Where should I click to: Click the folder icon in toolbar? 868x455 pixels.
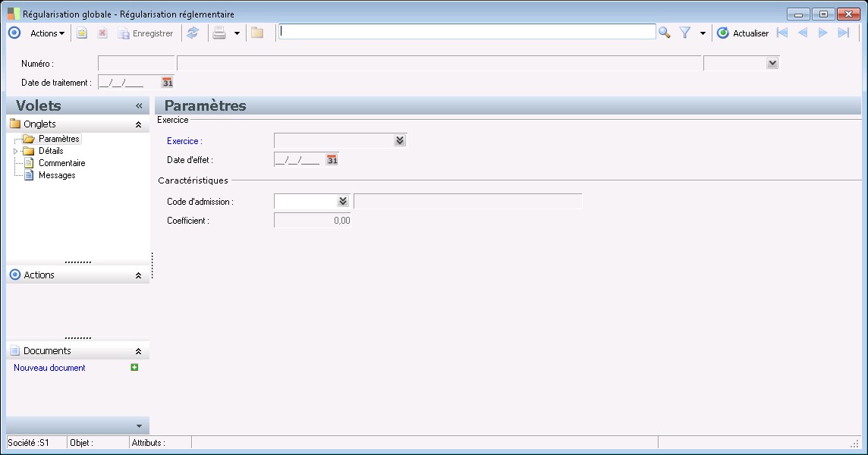pos(257,33)
